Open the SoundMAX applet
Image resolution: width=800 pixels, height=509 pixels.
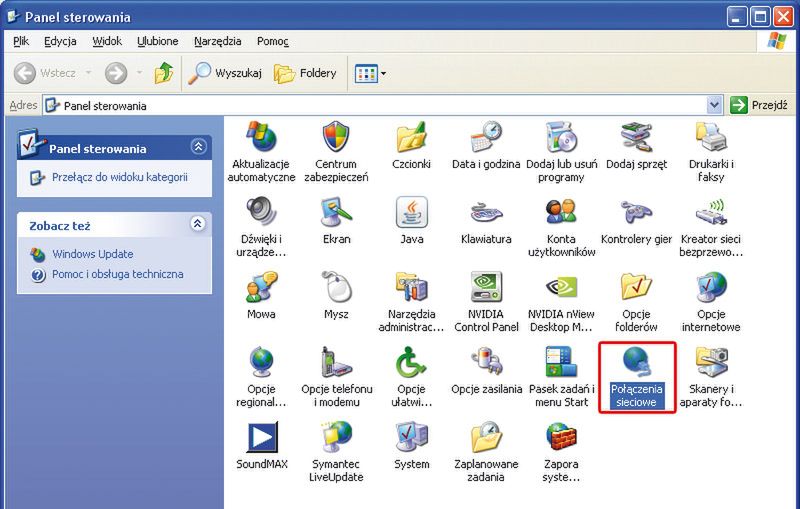262,445
